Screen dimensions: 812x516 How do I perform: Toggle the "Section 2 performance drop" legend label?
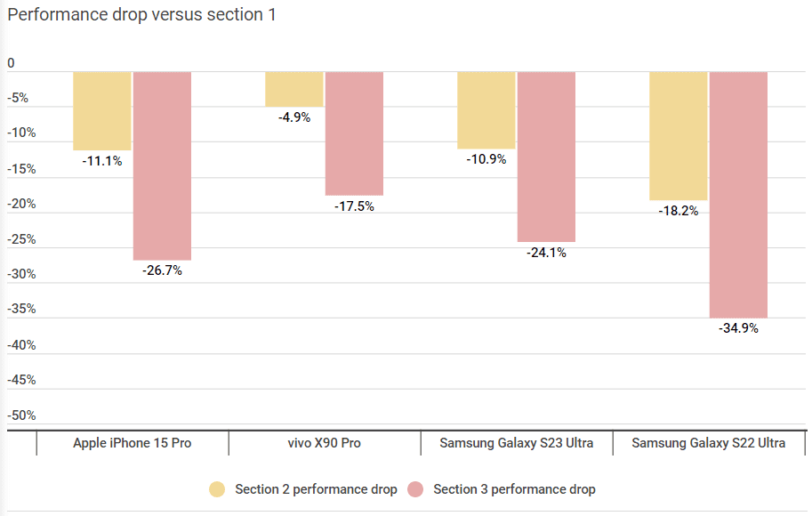coord(316,489)
